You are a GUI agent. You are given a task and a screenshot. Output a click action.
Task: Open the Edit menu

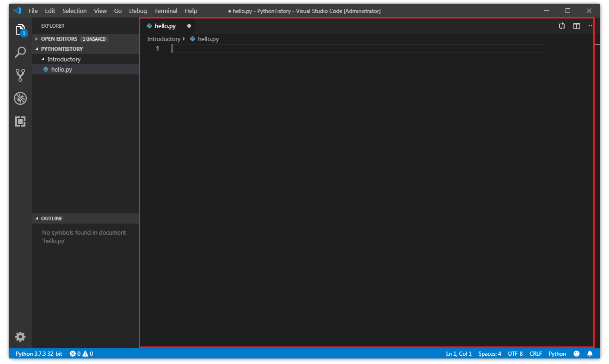pos(50,11)
